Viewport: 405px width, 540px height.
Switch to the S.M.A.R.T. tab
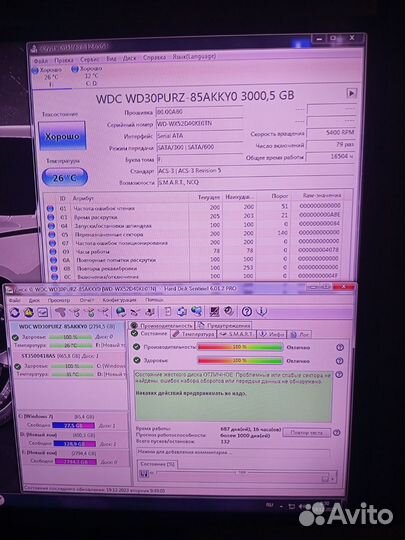[x=237, y=334]
